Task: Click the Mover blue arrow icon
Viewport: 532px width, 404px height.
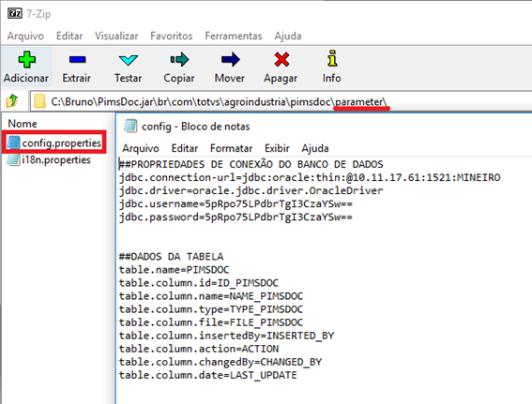Action: [x=231, y=59]
